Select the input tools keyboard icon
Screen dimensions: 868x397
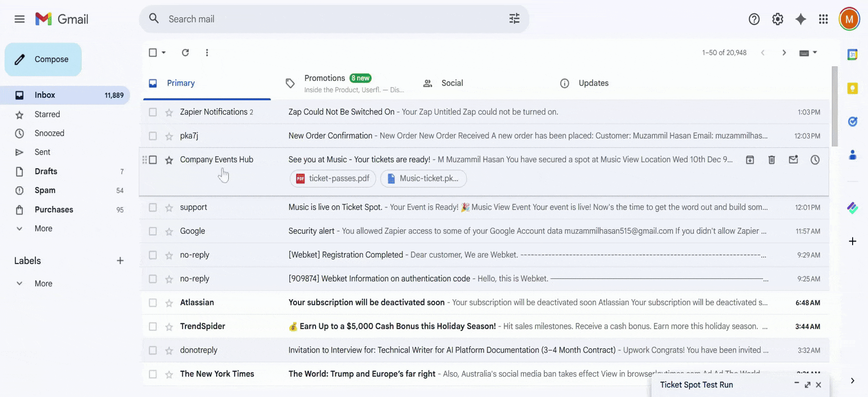[x=804, y=52]
